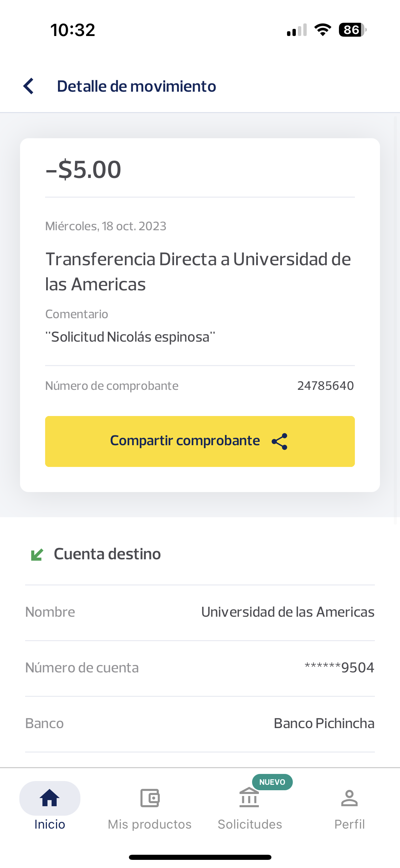
Task: Tap the Universidad de las Americas name row
Action: (200, 612)
